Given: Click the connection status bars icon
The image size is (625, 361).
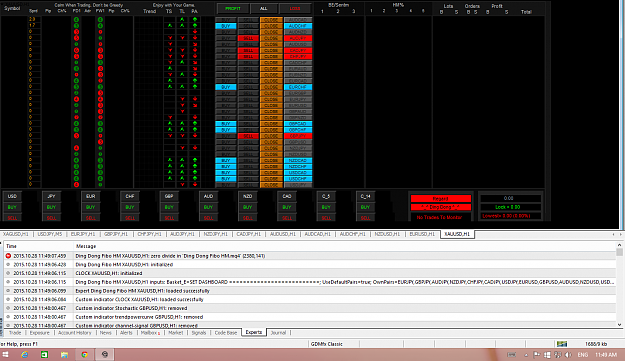Looking at the screenshot, I should click(562, 344).
